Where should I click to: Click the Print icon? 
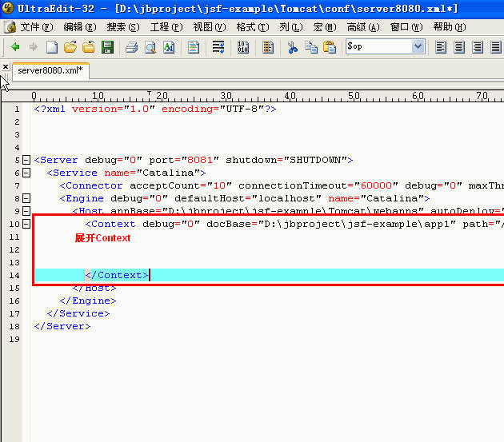coord(131,47)
